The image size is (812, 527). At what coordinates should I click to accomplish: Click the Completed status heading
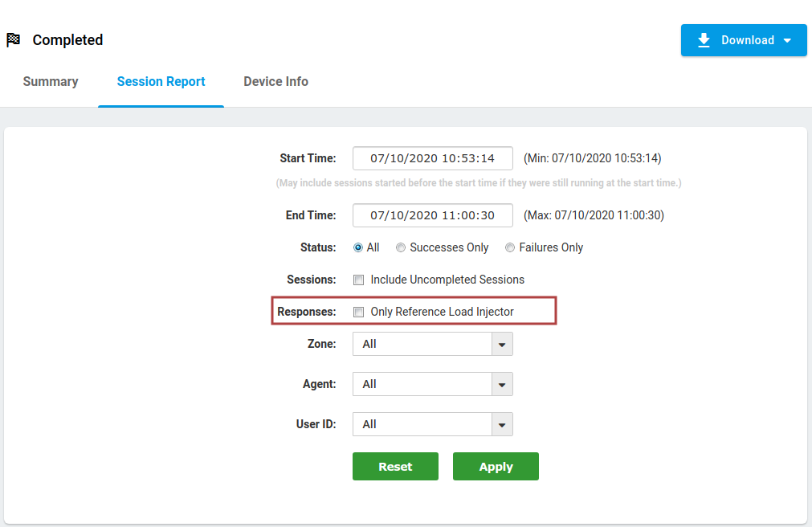67,40
